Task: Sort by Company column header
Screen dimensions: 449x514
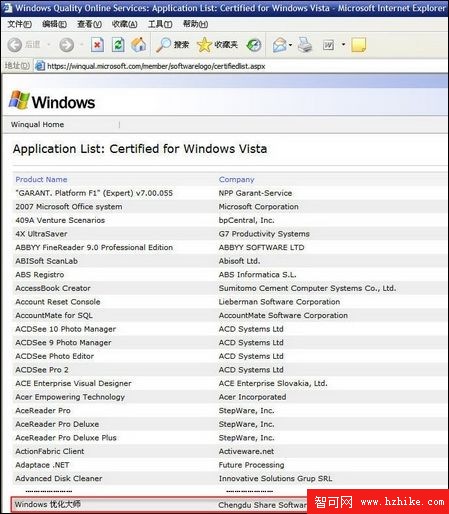Action: point(236,179)
